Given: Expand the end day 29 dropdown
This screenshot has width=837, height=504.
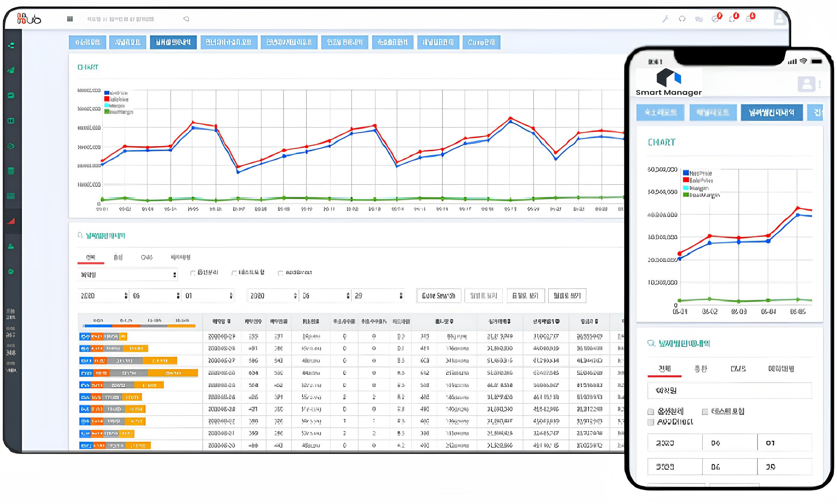Looking at the screenshot, I should pyautogui.click(x=377, y=296).
